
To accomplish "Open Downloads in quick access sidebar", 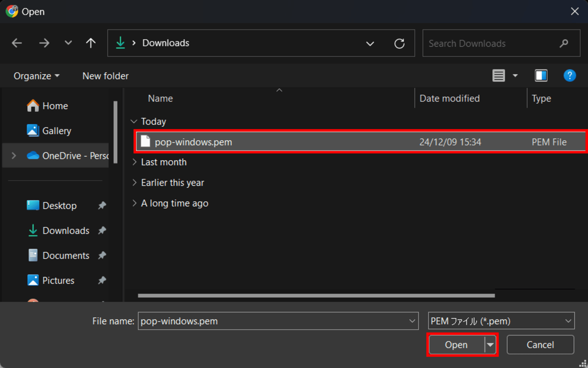I will [x=58, y=231].
